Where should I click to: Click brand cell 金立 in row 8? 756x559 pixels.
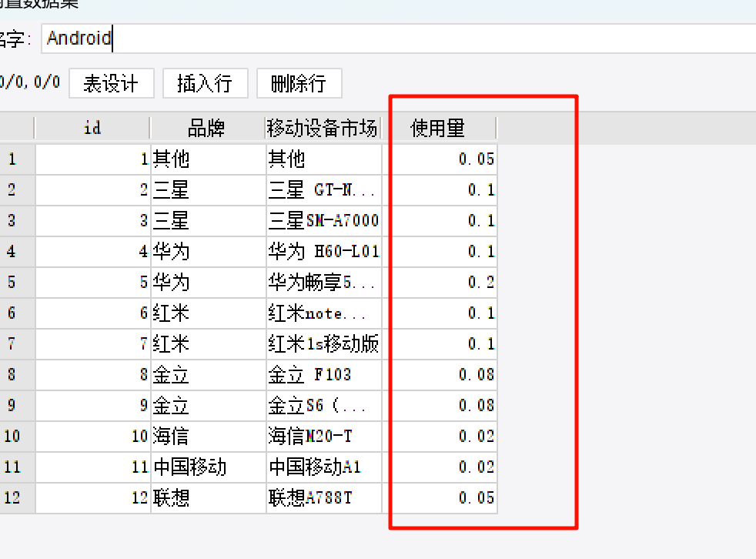pyautogui.click(x=209, y=375)
